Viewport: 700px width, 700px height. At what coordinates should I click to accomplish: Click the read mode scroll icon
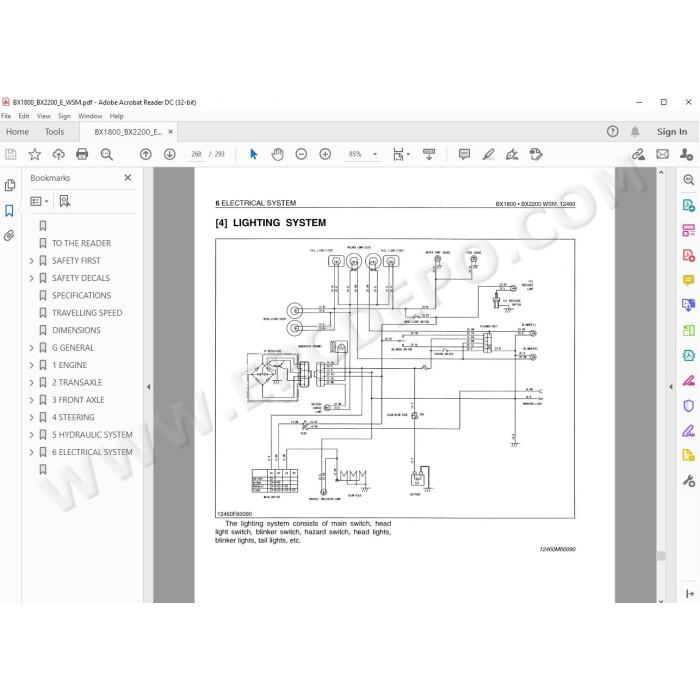429,154
